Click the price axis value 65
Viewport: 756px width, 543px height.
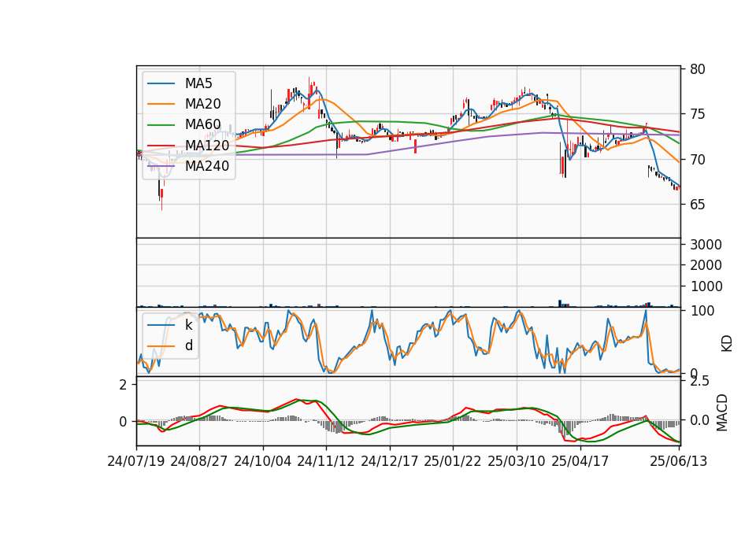(697, 205)
